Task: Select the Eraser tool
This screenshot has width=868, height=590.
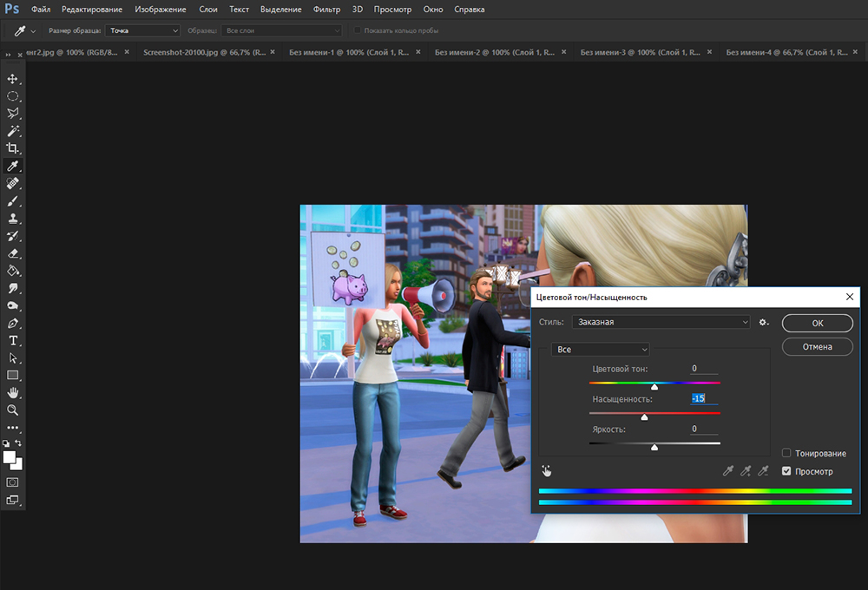Action: (13, 253)
